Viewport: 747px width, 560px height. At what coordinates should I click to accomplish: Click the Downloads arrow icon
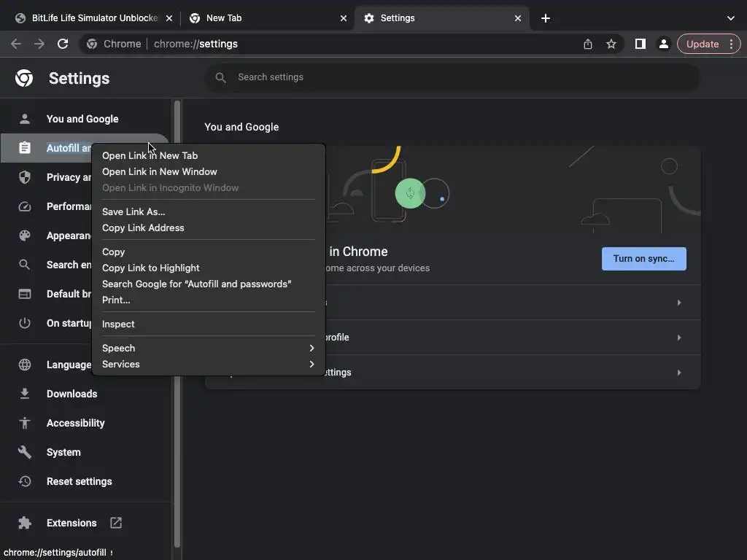(24, 393)
